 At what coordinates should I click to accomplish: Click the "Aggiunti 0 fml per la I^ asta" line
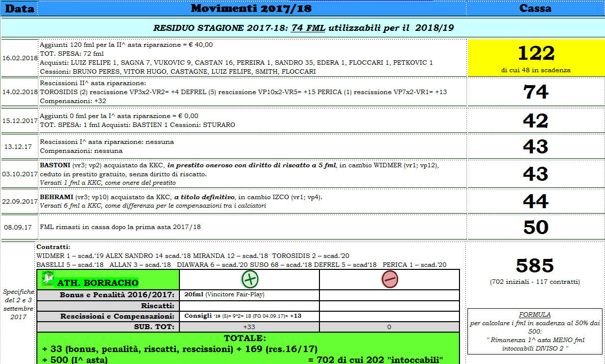pos(119,116)
